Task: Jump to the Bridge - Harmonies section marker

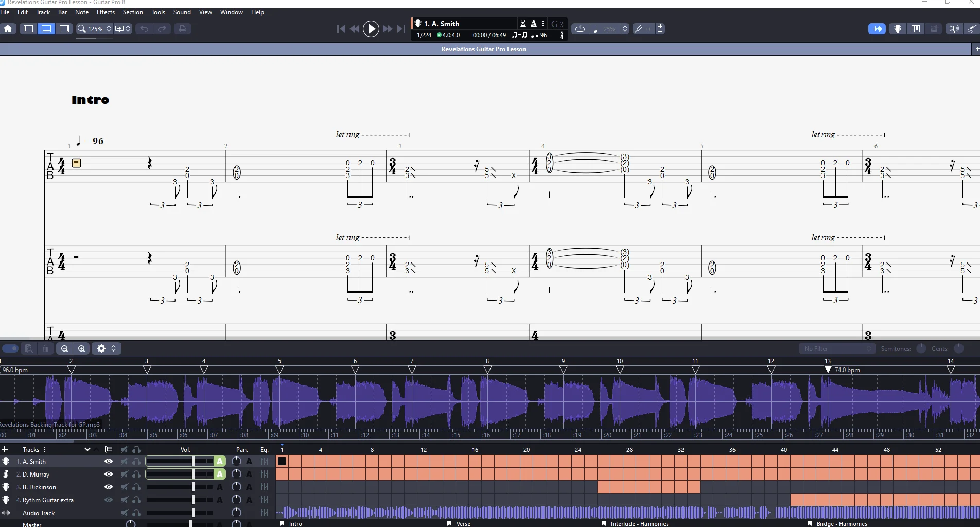Action: 842,523
